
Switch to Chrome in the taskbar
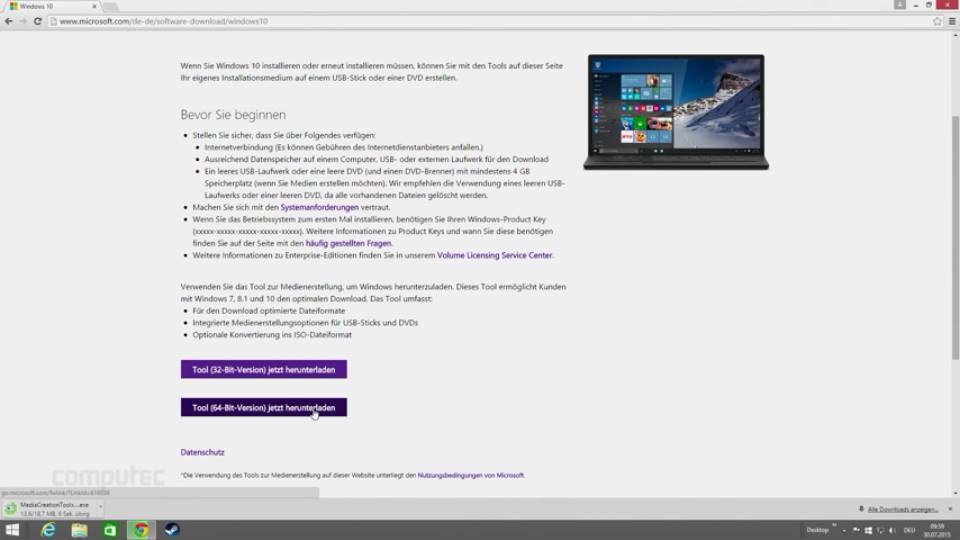[141, 530]
